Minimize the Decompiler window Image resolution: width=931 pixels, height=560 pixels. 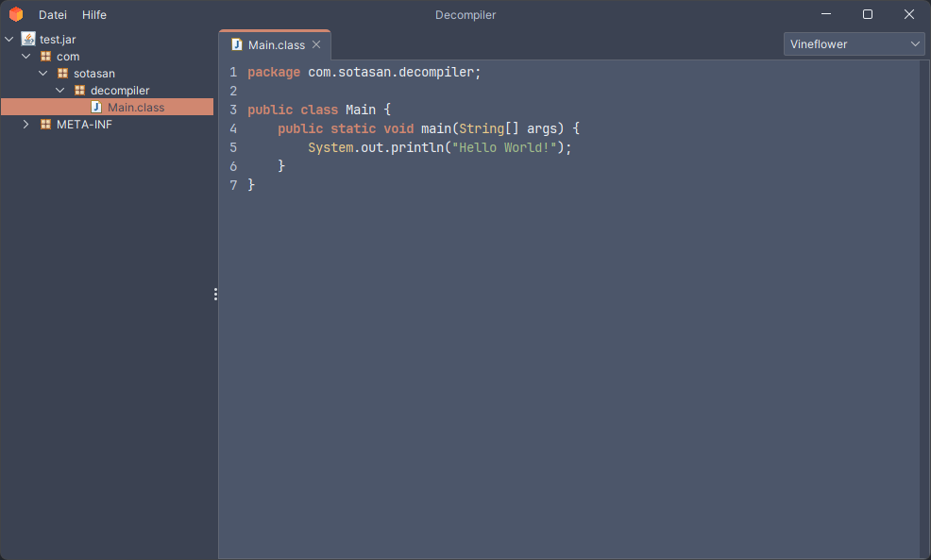tap(826, 14)
